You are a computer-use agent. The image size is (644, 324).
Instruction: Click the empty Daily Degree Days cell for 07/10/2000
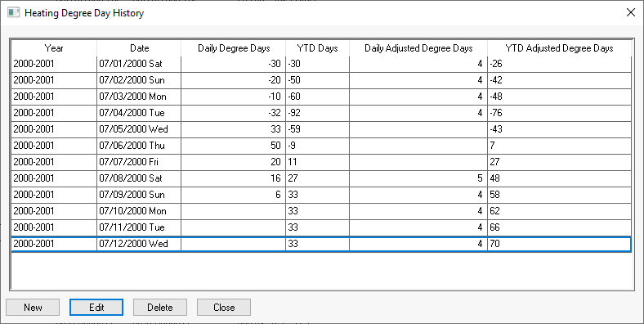[233, 211]
